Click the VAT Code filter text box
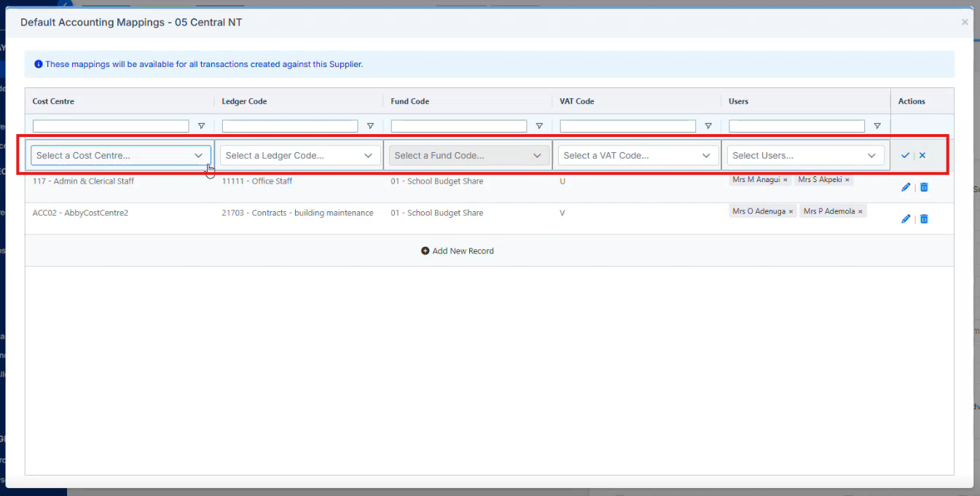 click(x=628, y=126)
